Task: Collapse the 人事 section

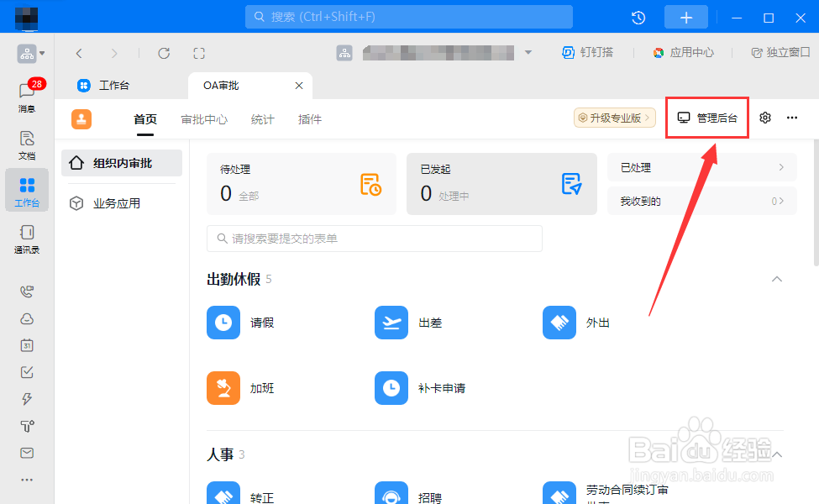Action: 777,454
